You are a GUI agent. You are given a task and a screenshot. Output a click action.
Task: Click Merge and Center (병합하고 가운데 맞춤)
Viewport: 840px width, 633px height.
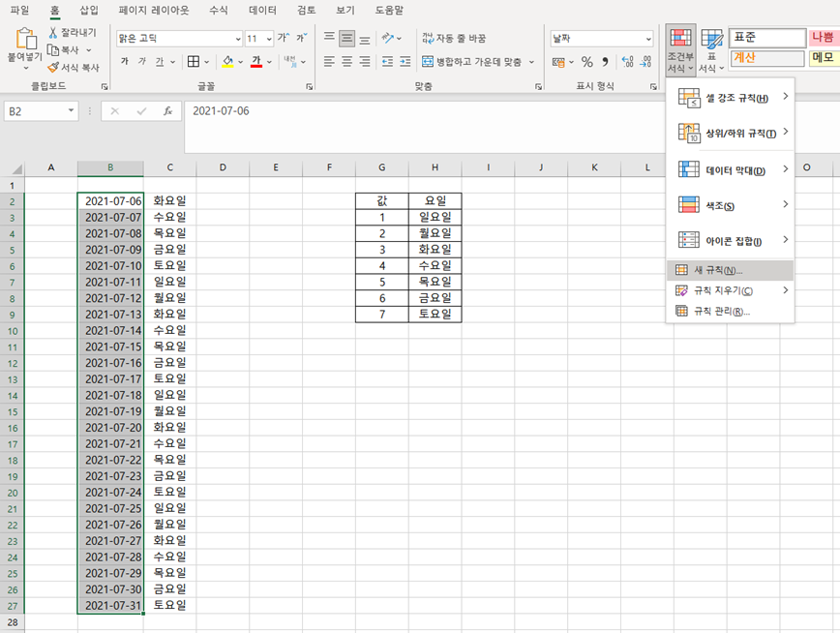(x=471, y=62)
